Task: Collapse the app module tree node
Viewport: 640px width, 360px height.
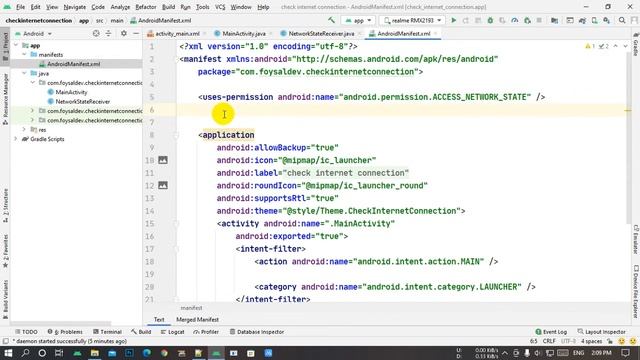Action: (16, 45)
